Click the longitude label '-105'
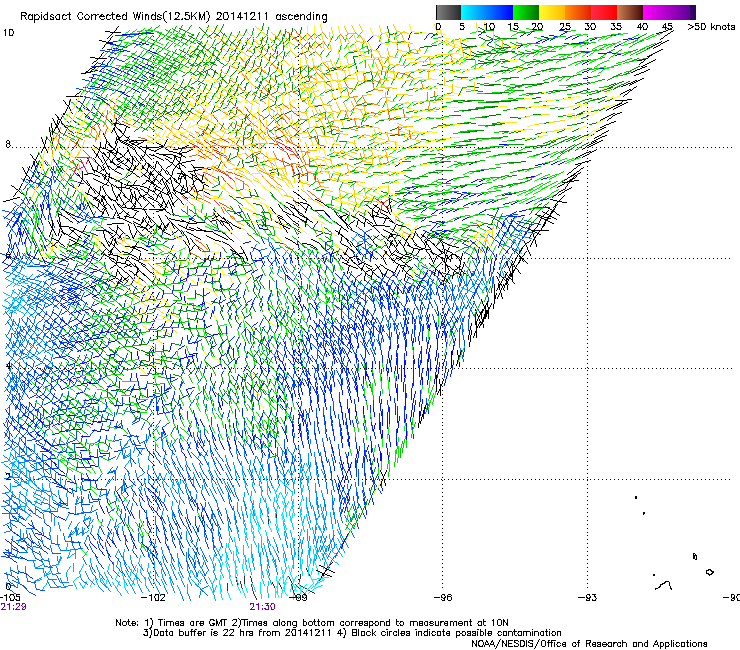Screen dimensions: 740x650 11,597
